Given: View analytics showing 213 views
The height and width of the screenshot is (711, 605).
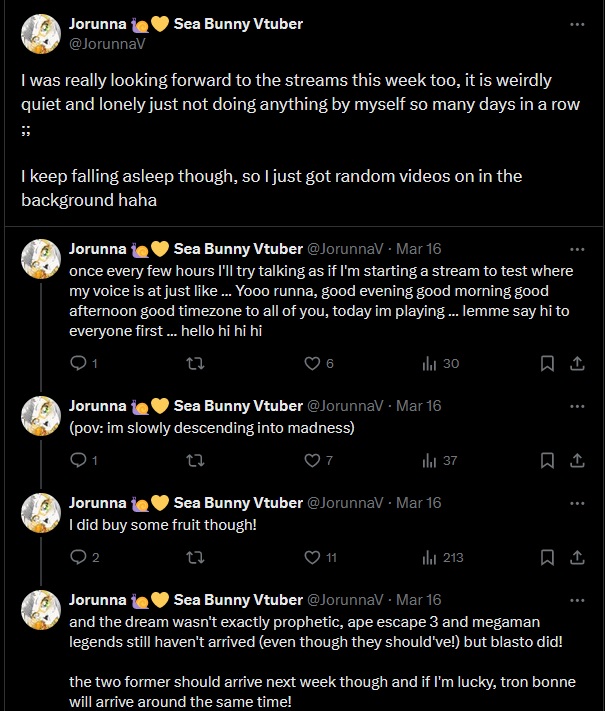Looking at the screenshot, I should pyautogui.click(x=440, y=557).
